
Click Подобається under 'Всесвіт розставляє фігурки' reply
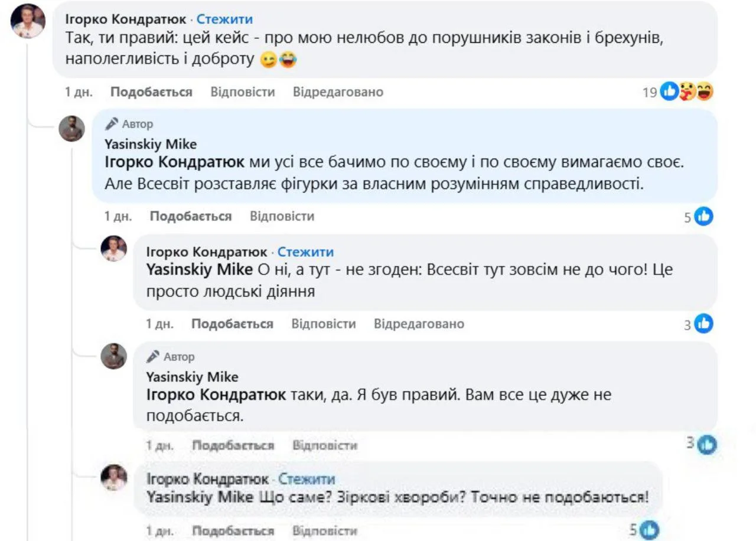coord(190,216)
